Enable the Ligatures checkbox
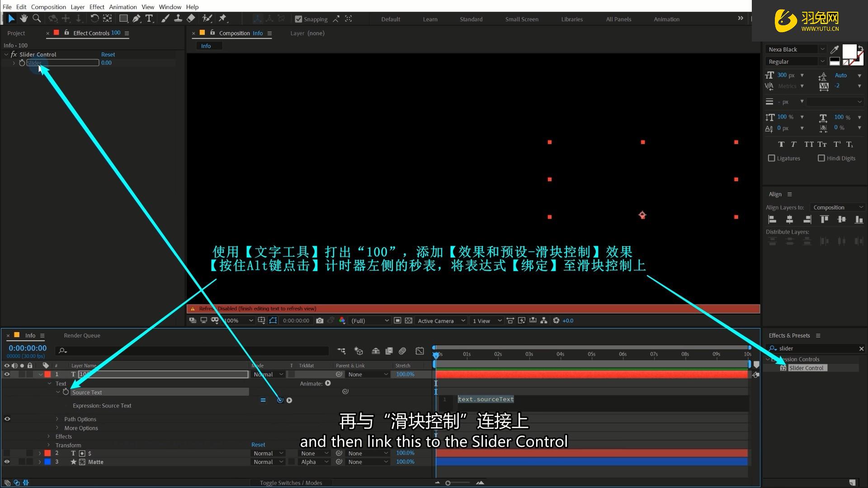The image size is (868, 488). pyautogui.click(x=772, y=158)
